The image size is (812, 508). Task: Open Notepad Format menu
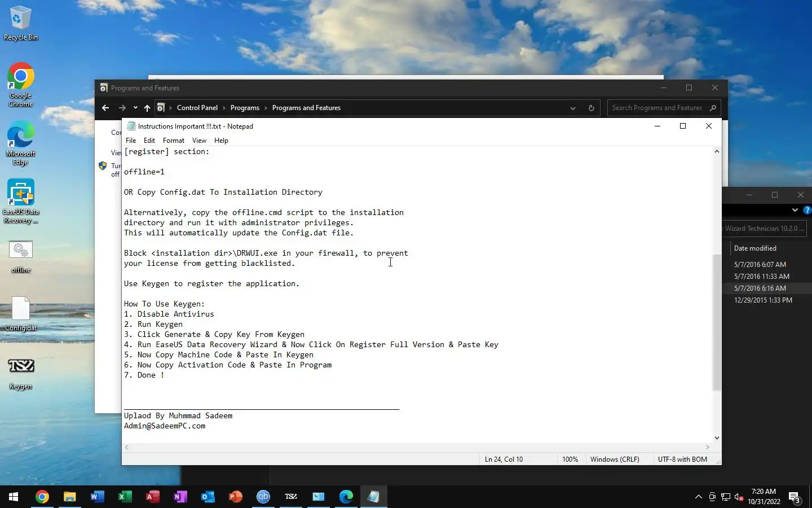click(174, 141)
